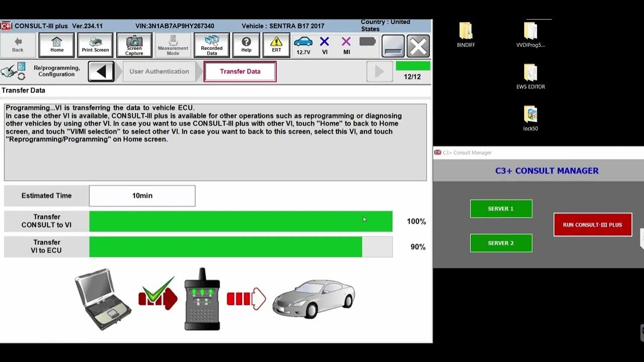Open Recorded Data
Viewport: 644px width, 362px height.
point(212,45)
